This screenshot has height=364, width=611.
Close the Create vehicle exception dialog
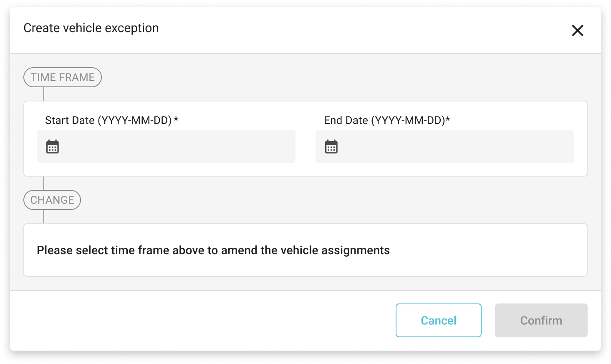[x=577, y=30]
